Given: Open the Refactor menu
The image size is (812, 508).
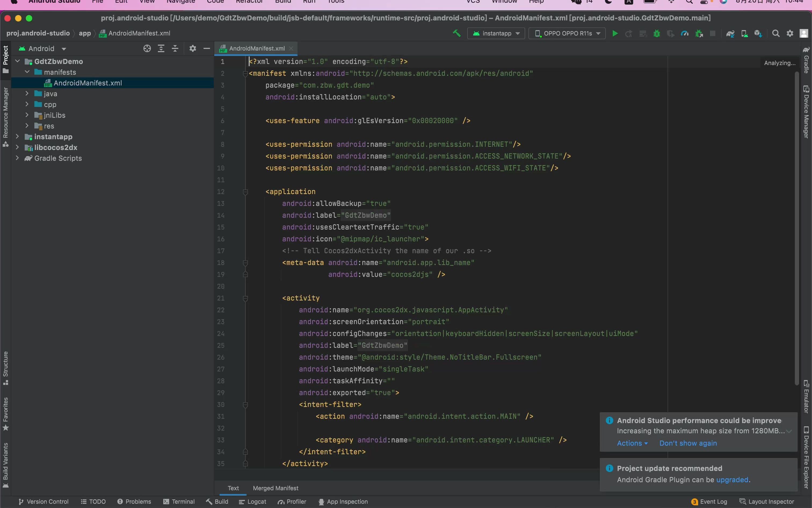Looking at the screenshot, I should 249,2.
